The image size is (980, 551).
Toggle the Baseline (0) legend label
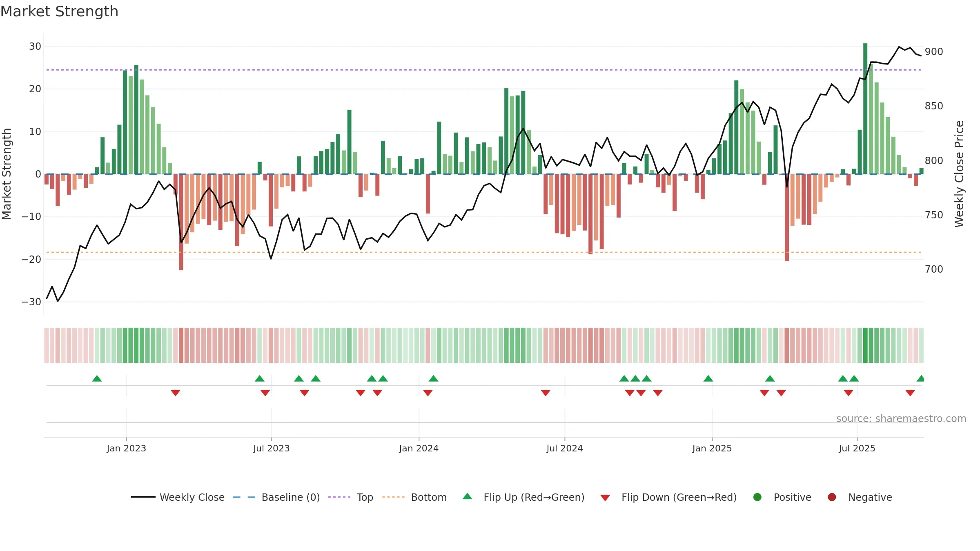coord(291,497)
